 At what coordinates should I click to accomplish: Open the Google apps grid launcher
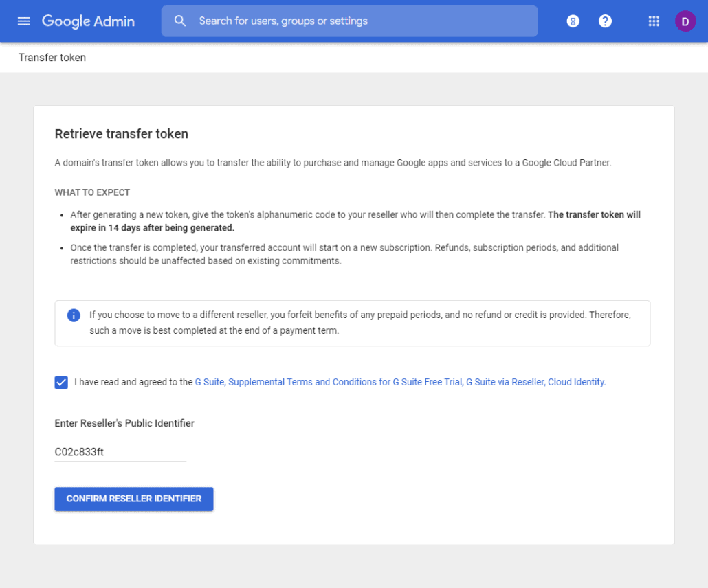pos(654,21)
